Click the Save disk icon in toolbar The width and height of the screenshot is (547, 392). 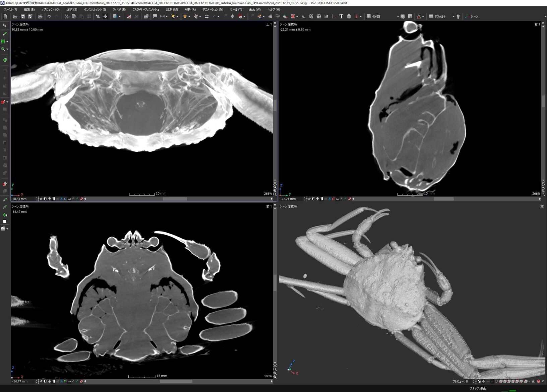point(22,16)
